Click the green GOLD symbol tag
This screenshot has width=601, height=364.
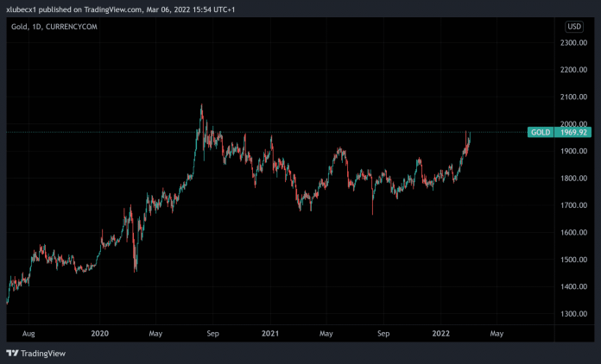pos(541,132)
